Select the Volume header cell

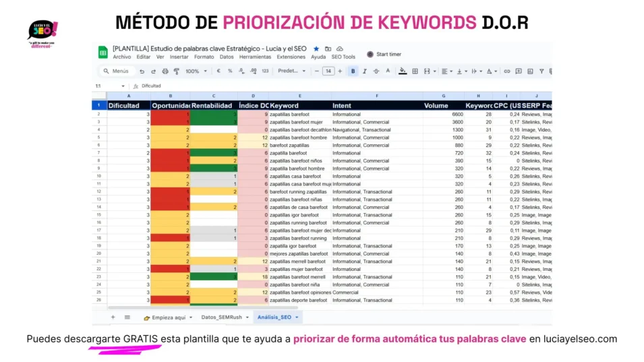click(444, 105)
